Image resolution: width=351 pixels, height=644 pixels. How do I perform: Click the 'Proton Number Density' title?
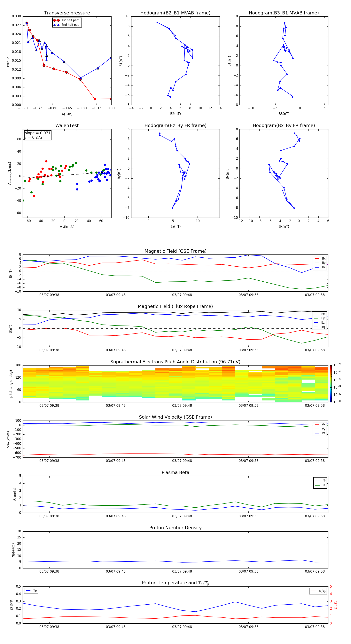175,528
